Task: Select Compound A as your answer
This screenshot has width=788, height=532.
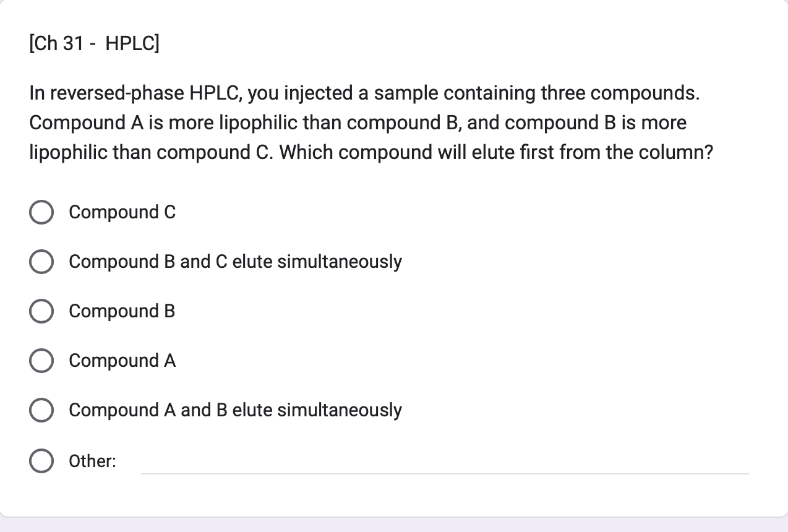Action: (x=41, y=361)
